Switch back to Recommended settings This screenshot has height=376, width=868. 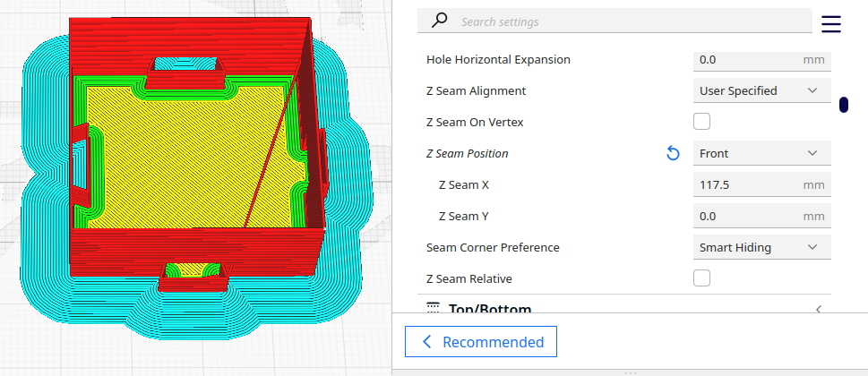(x=480, y=342)
